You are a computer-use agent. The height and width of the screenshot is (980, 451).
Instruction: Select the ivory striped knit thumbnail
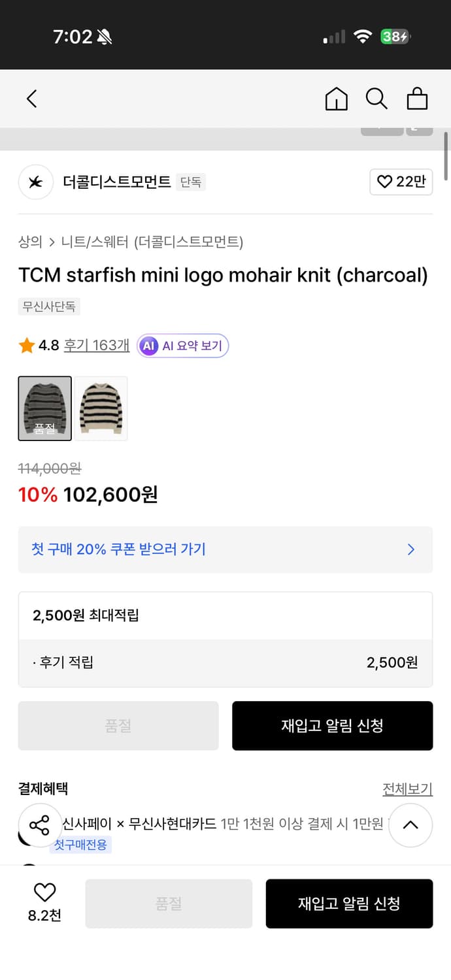click(101, 408)
